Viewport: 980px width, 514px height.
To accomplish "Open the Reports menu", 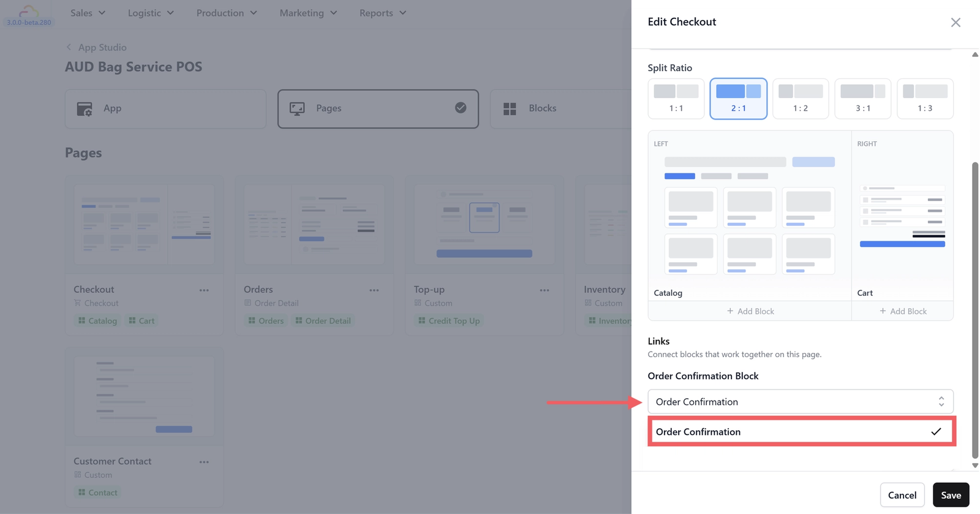I will (383, 13).
